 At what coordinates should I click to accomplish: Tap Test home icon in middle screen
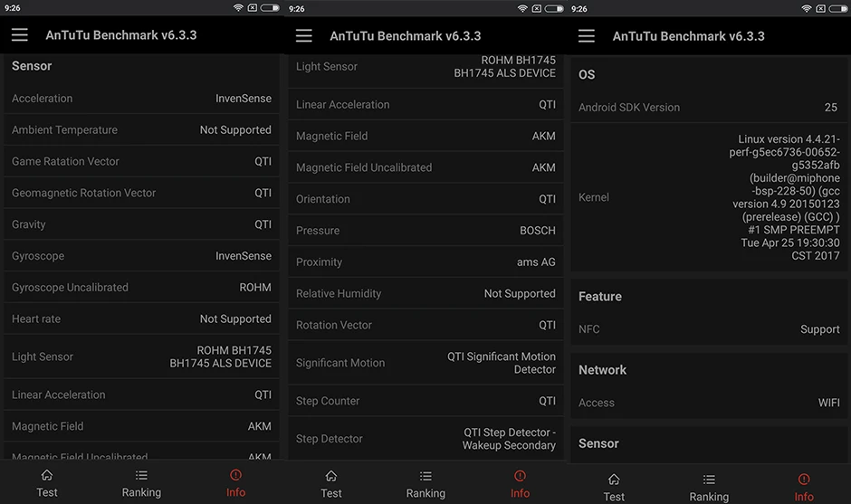tap(331, 476)
